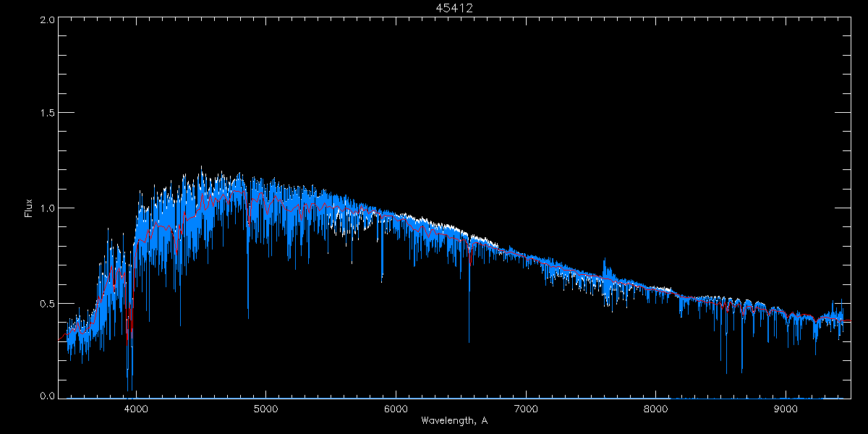The image size is (868, 434).
Task: Select the 7000 x-axis tick label
Action: (x=526, y=407)
